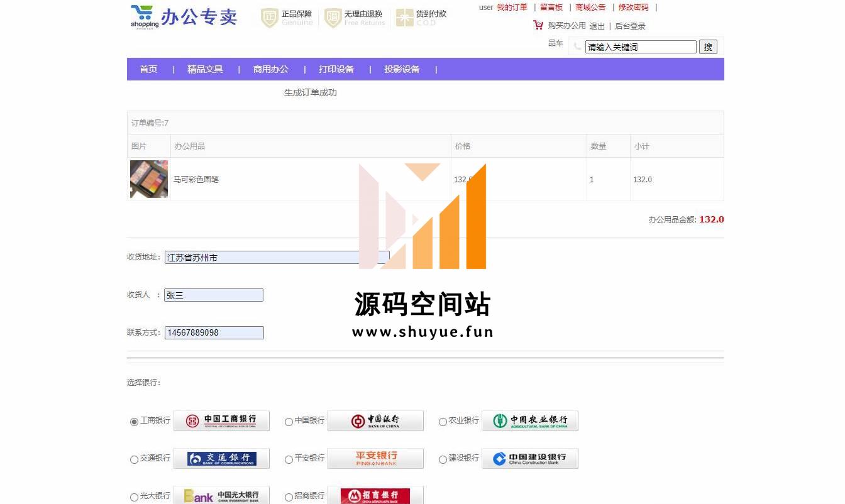Open 修改密码 link

point(634,8)
